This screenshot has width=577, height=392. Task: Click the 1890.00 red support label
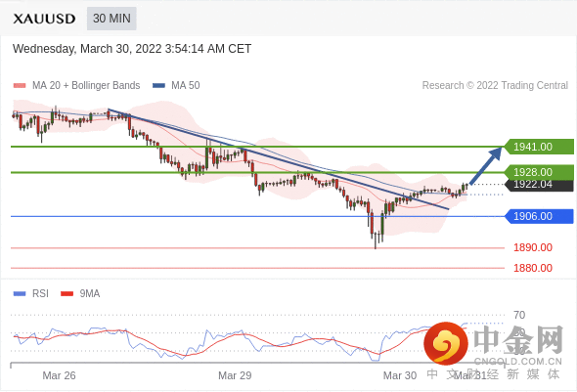(x=533, y=247)
